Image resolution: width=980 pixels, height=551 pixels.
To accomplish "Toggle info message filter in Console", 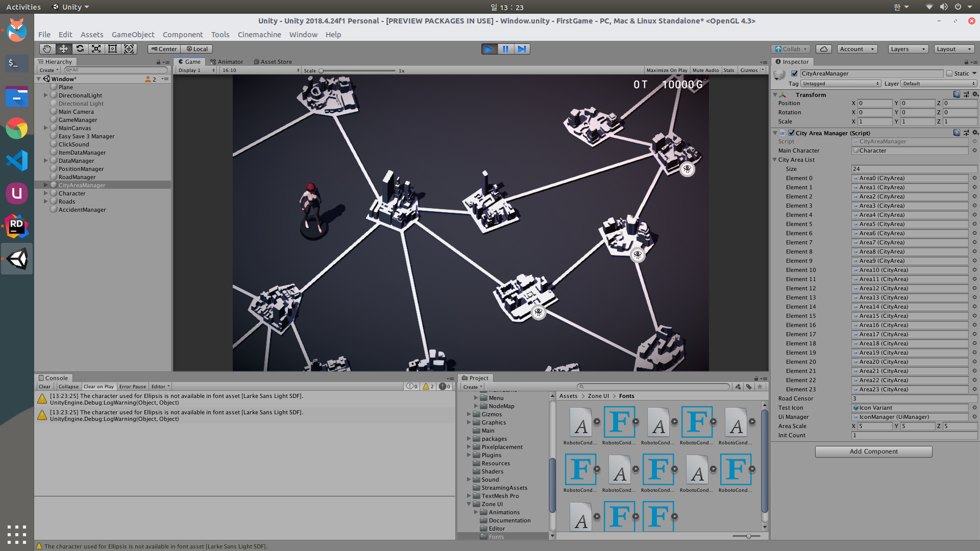I will 412,386.
